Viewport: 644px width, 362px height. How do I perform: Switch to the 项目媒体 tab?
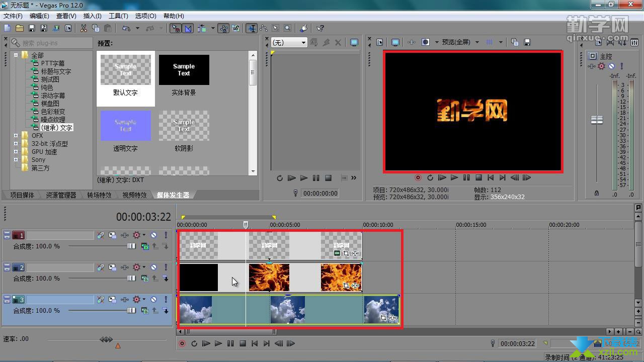coord(22,195)
